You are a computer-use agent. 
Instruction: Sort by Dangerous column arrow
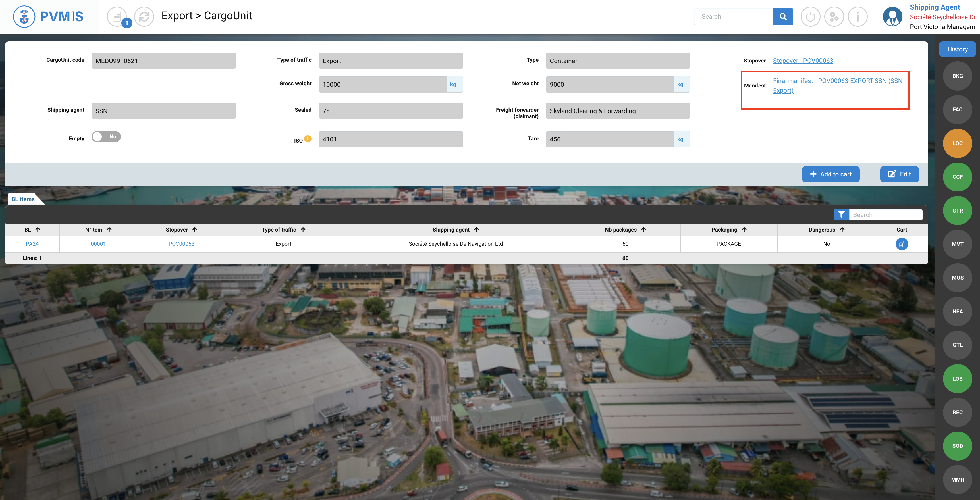pyautogui.click(x=842, y=230)
